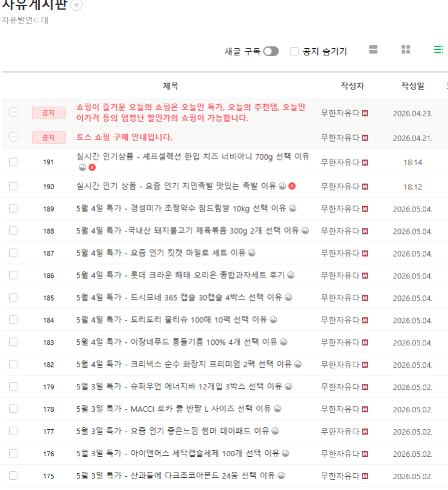
Task: Open post 이장네푸드 통들기름 100% 4개
Action: [177, 342]
